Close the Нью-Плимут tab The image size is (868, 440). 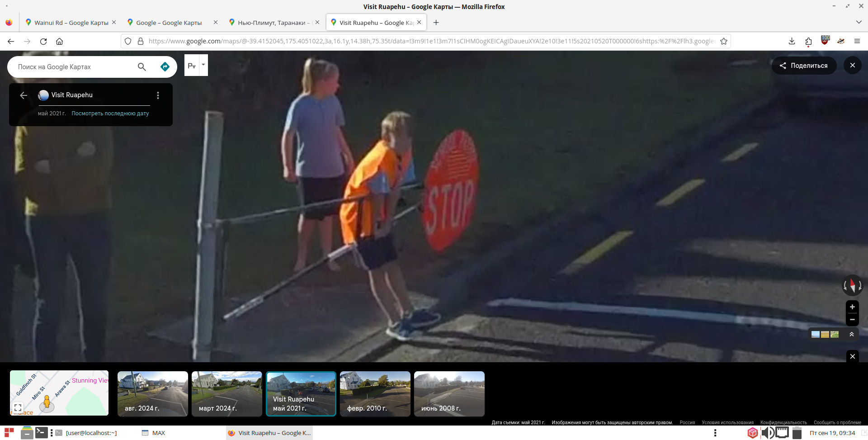(317, 22)
